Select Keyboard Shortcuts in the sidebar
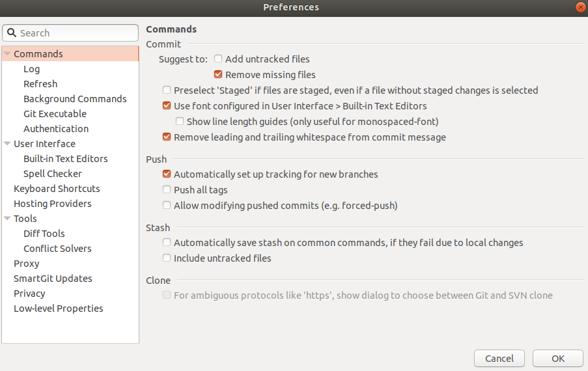 point(57,189)
